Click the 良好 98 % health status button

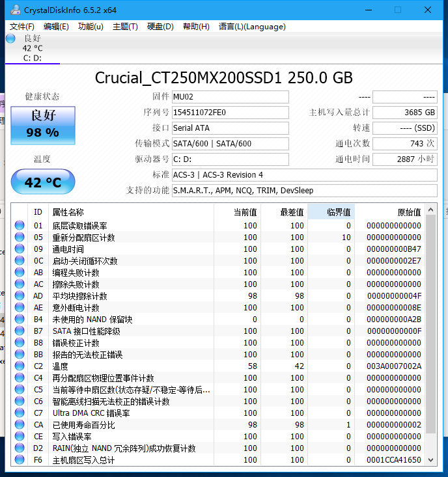[43, 126]
